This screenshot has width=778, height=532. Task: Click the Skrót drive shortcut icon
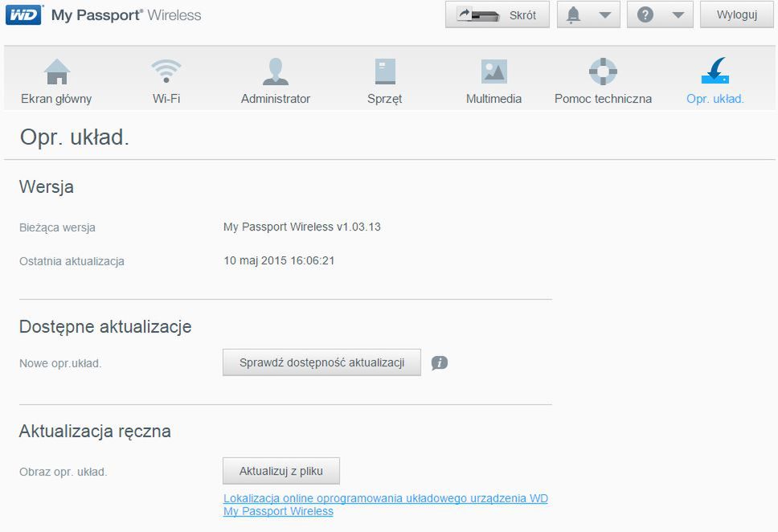pyautogui.click(x=478, y=15)
